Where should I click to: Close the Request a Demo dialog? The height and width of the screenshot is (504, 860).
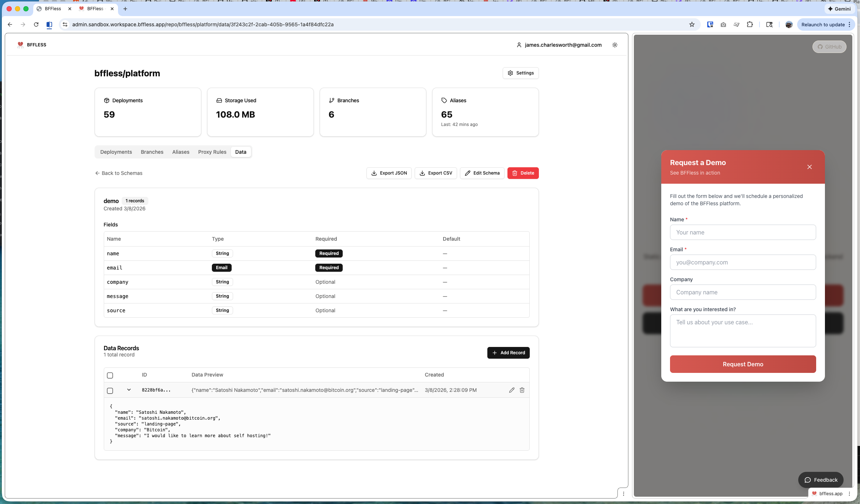coord(809,167)
